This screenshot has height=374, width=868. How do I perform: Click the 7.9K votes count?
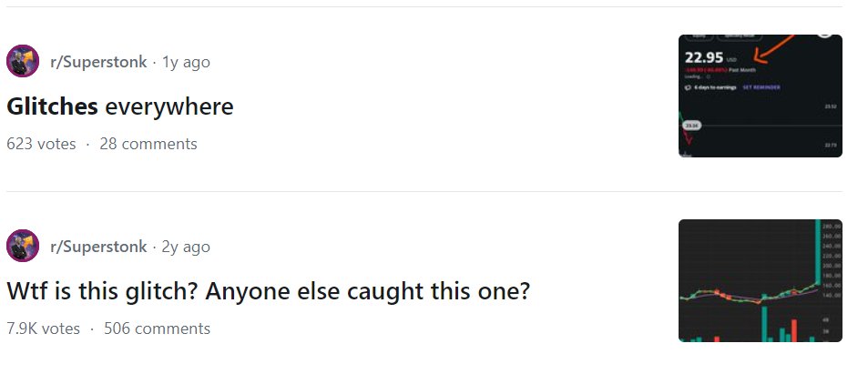[43, 329]
